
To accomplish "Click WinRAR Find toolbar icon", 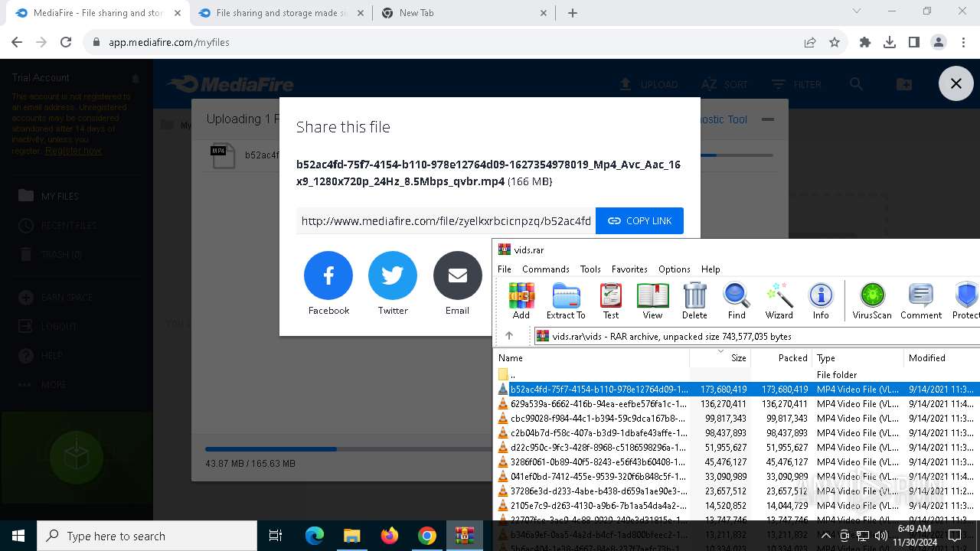I will [x=737, y=301].
